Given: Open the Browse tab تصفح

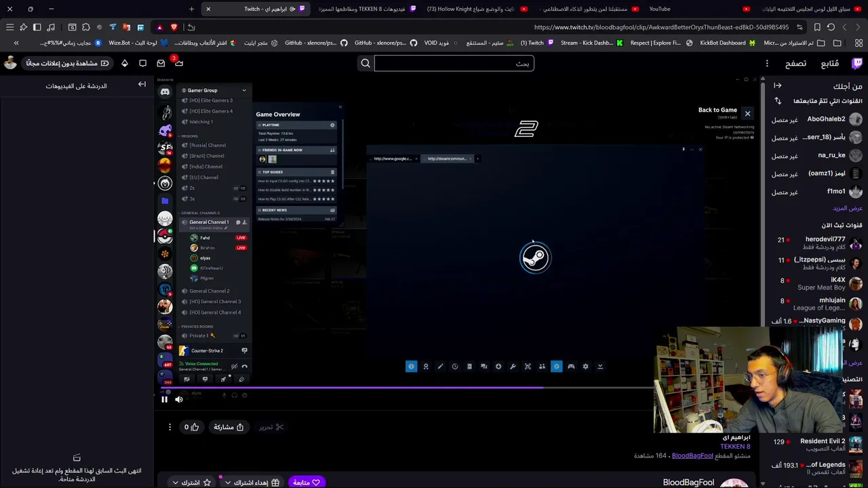Looking at the screenshot, I should tap(795, 64).
